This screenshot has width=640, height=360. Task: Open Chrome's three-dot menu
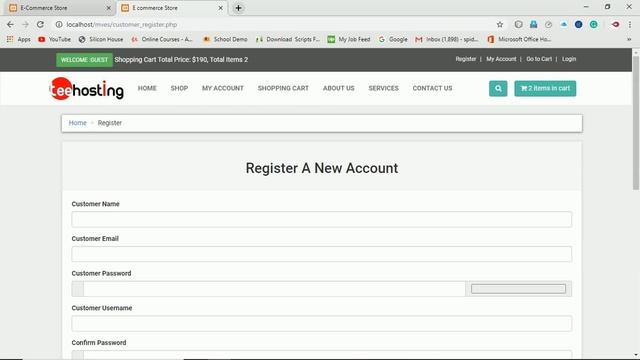tap(630, 24)
